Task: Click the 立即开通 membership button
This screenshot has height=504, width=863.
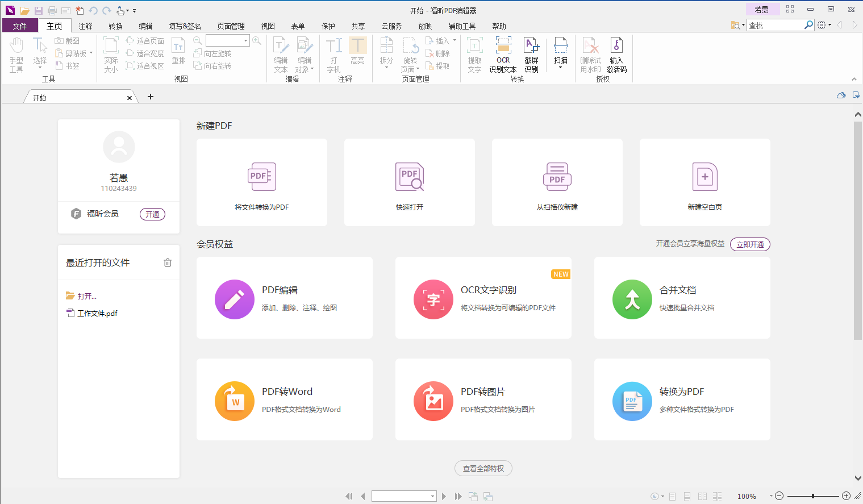Action: tap(750, 244)
